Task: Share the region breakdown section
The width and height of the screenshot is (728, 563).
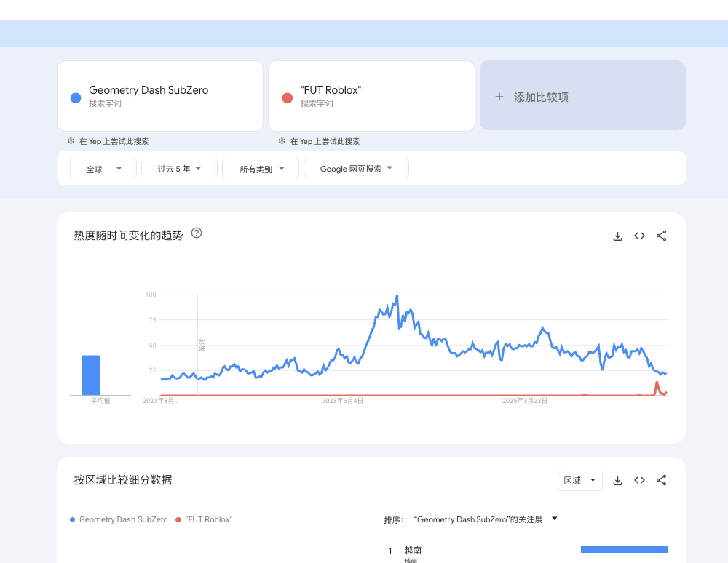Action: point(661,480)
